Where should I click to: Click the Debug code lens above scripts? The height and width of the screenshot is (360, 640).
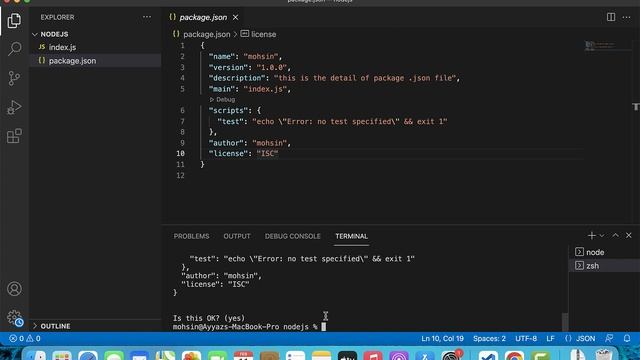pyautogui.click(x=222, y=100)
